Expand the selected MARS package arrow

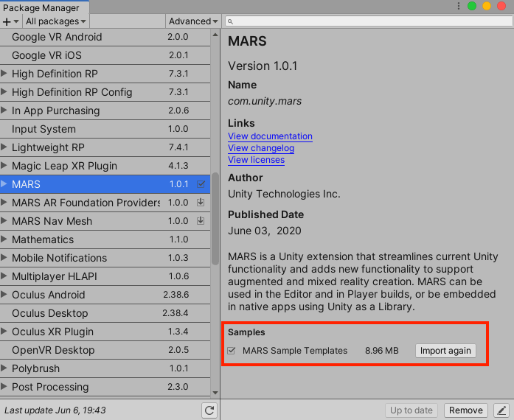4,183
